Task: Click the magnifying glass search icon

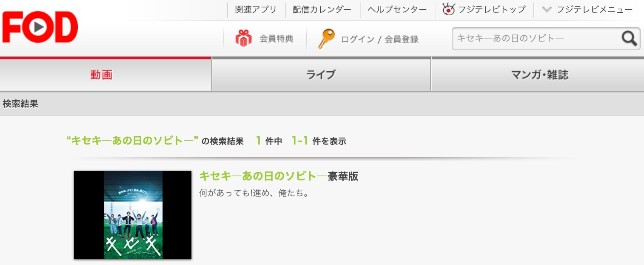Action: [630, 39]
